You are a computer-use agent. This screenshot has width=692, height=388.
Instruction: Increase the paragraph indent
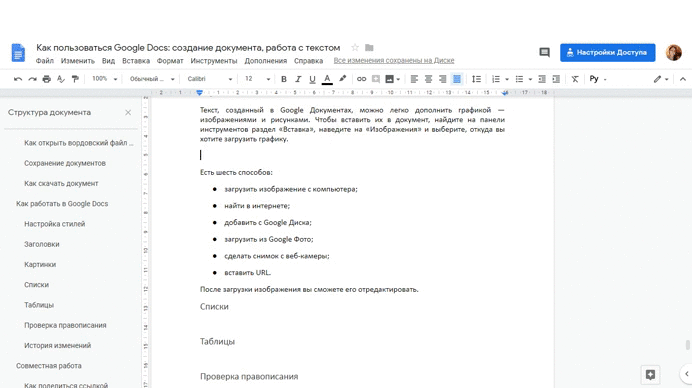pos(556,79)
